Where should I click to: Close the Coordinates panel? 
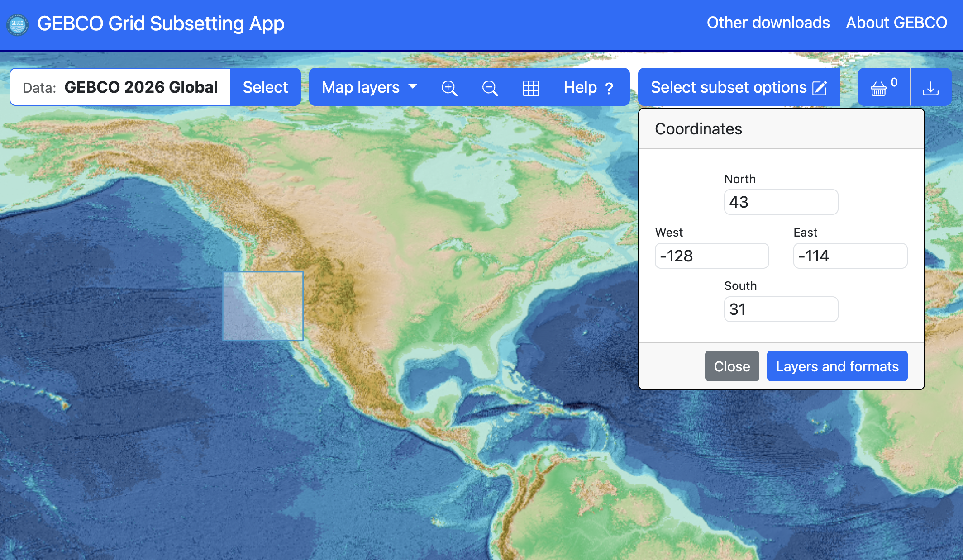coord(732,366)
